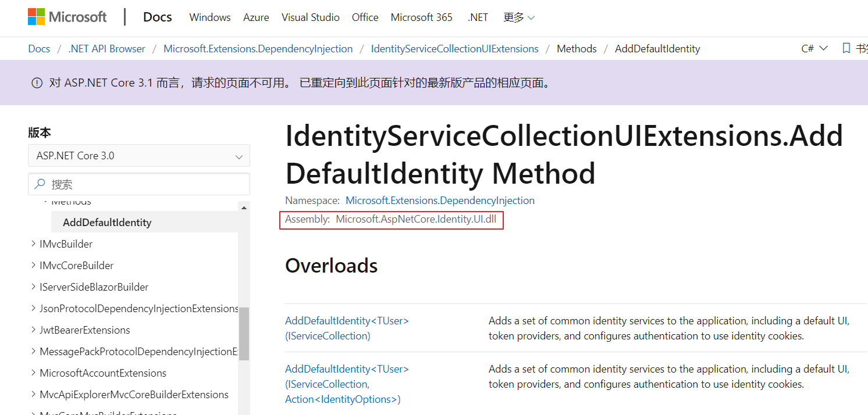Click the up arrow on the sidebar scrollbar
The image size is (868, 415).
click(244, 206)
